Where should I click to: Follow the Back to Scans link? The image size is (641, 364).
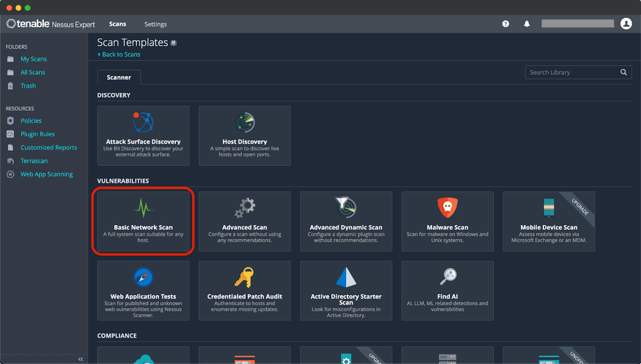pos(118,54)
